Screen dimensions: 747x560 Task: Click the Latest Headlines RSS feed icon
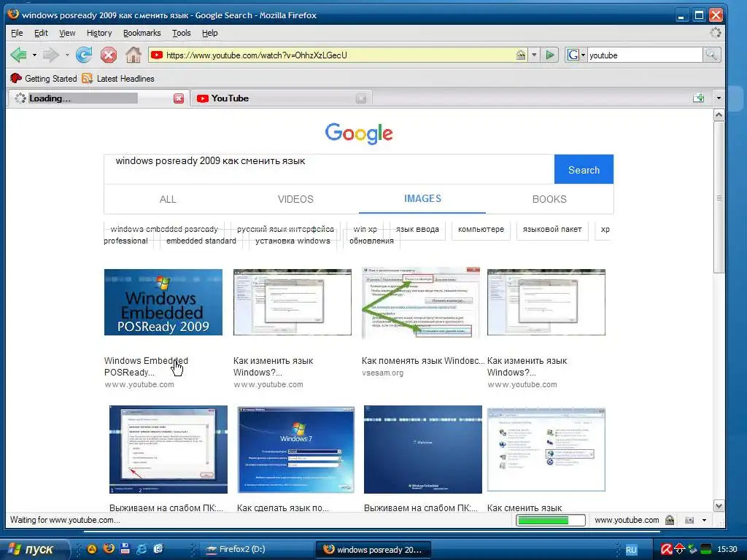coord(88,78)
